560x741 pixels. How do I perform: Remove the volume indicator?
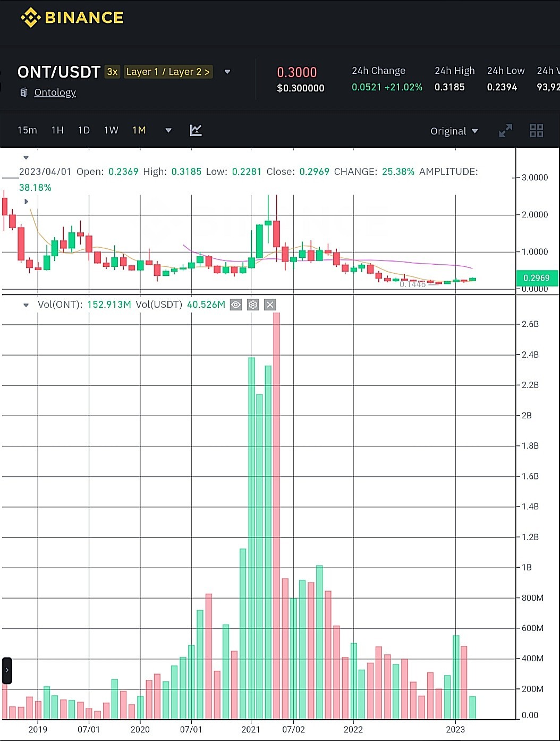point(270,305)
